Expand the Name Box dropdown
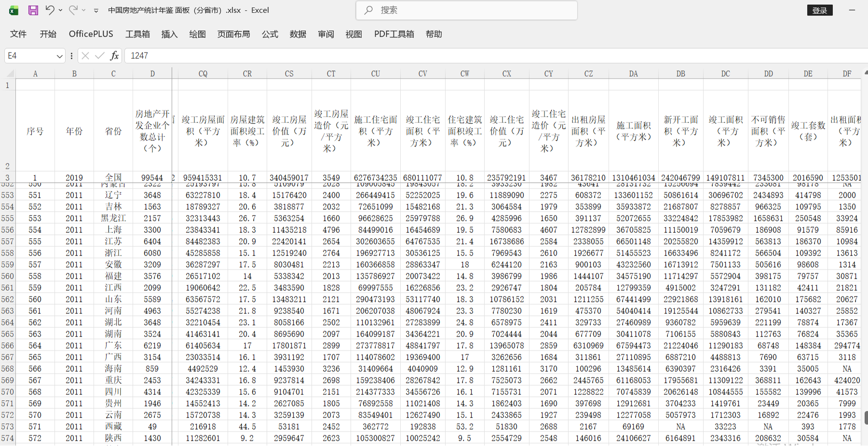Viewport: 868px width, 446px height. [59, 56]
